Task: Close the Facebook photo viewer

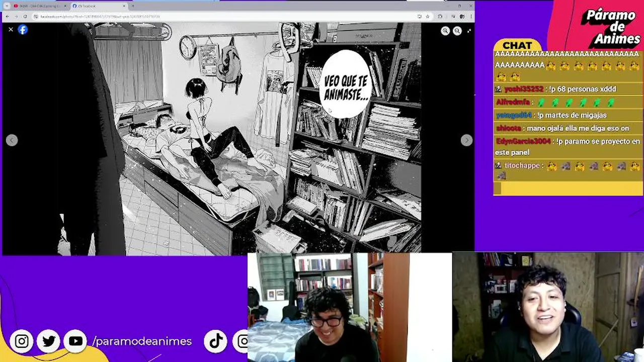Action: point(11,30)
